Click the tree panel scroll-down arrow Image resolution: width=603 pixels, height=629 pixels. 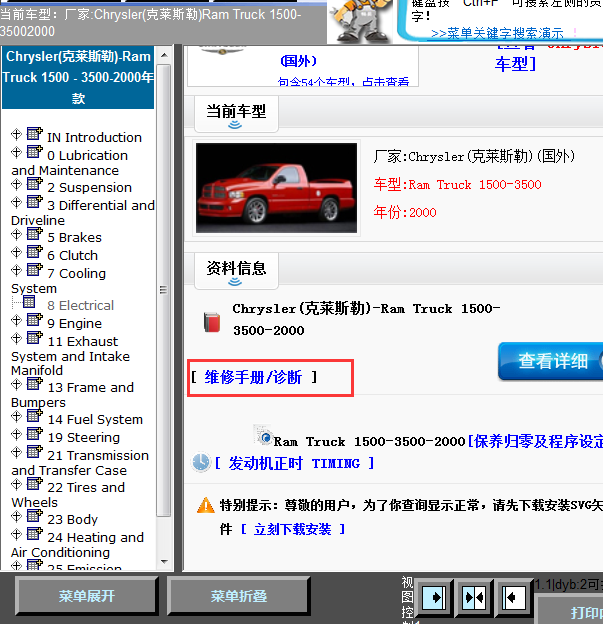point(164,562)
